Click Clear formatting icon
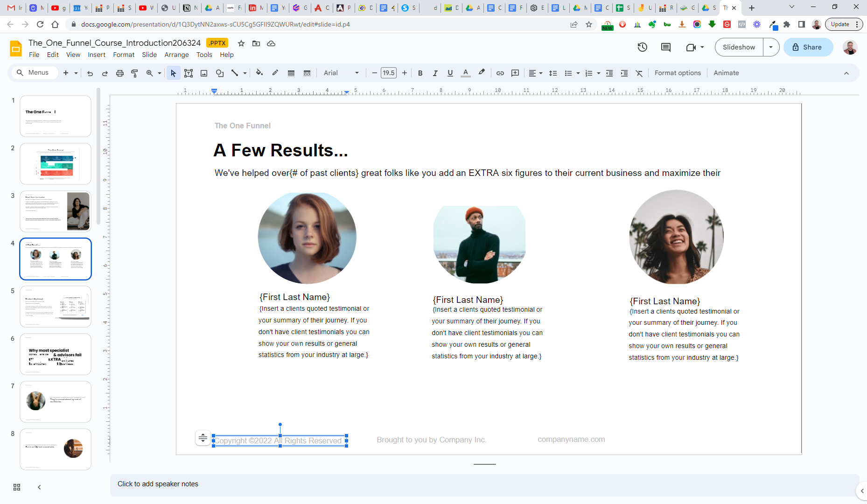The image size is (867, 504). (x=639, y=73)
